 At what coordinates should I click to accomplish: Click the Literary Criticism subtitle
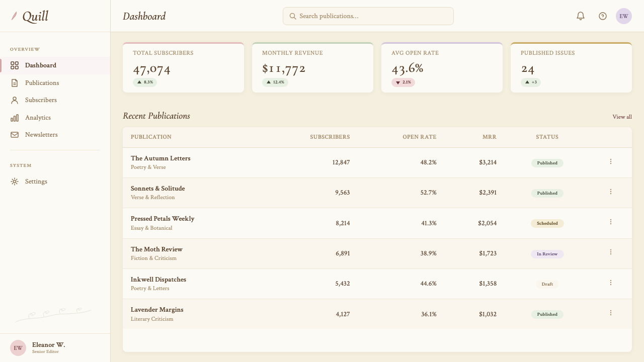point(152,319)
